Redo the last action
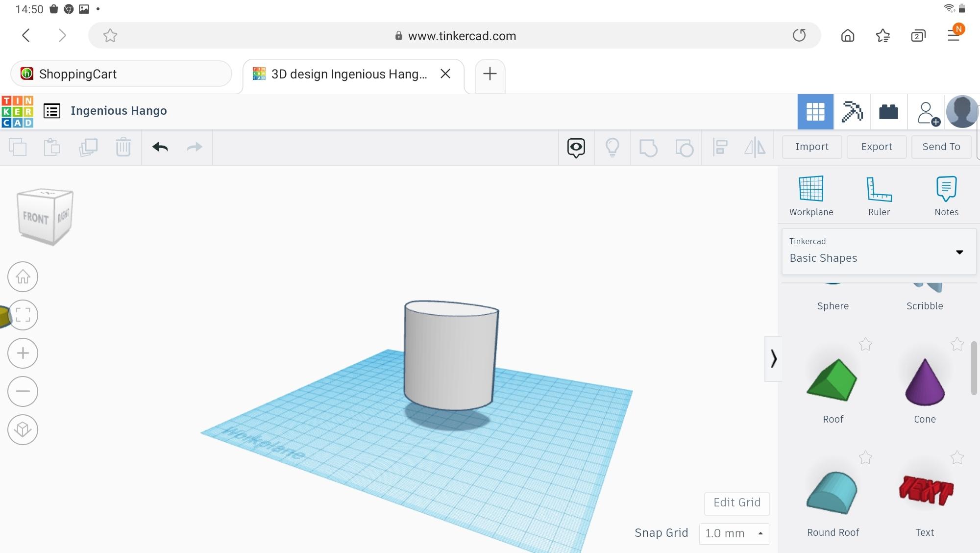The width and height of the screenshot is (980, 553). [x=195, y=147]
